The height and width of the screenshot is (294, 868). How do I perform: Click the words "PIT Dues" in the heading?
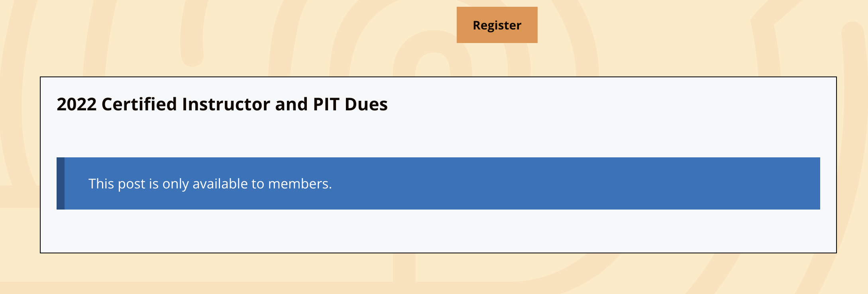coord(350,104)
